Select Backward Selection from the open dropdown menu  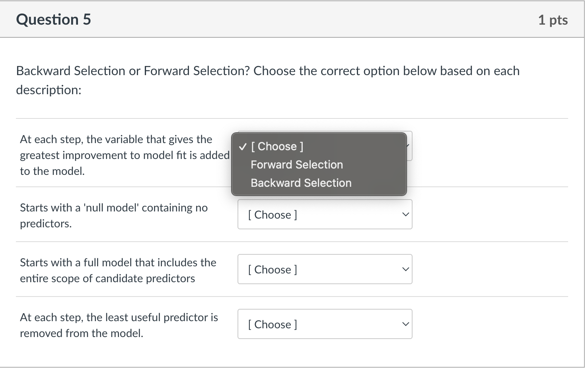pyautogui.click(x=301, y=182)
